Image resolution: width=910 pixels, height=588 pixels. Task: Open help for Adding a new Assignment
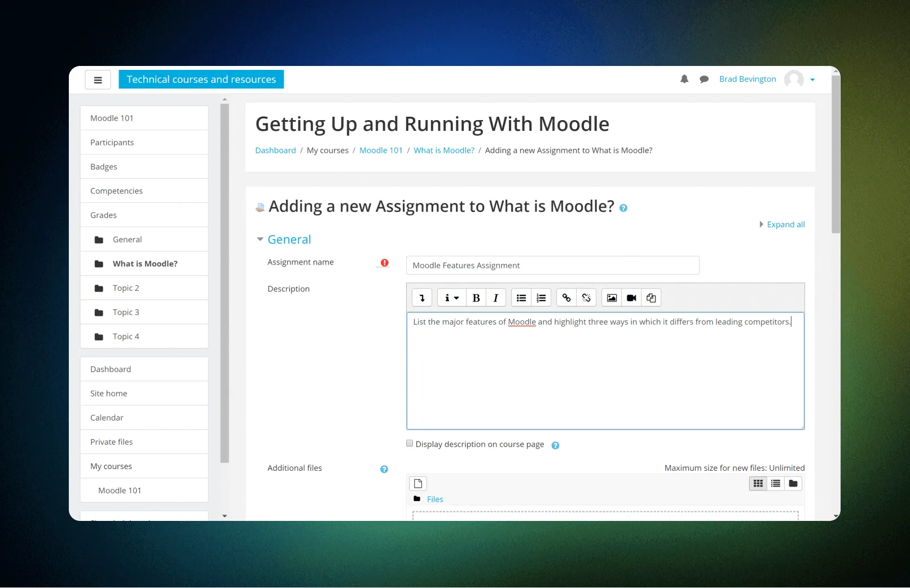coord(623,208)
